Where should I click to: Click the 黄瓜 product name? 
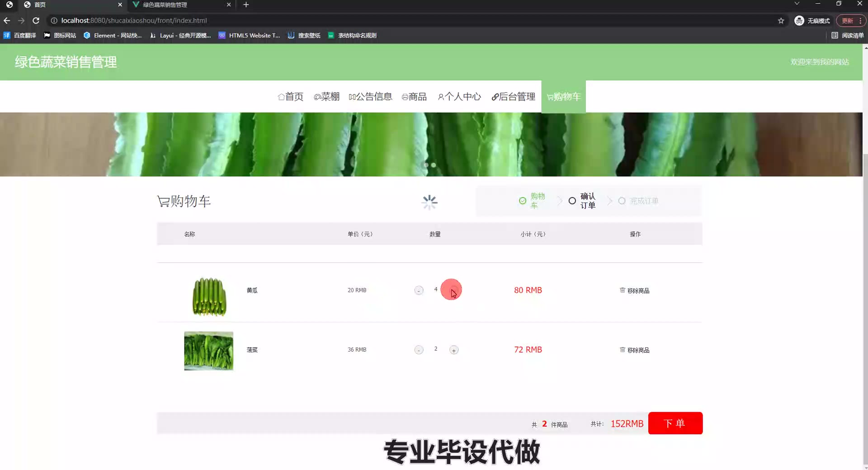(252, 290)
